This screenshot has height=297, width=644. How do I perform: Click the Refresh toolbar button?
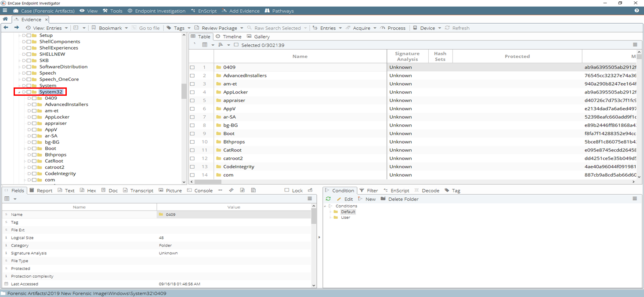pos(457,28)
